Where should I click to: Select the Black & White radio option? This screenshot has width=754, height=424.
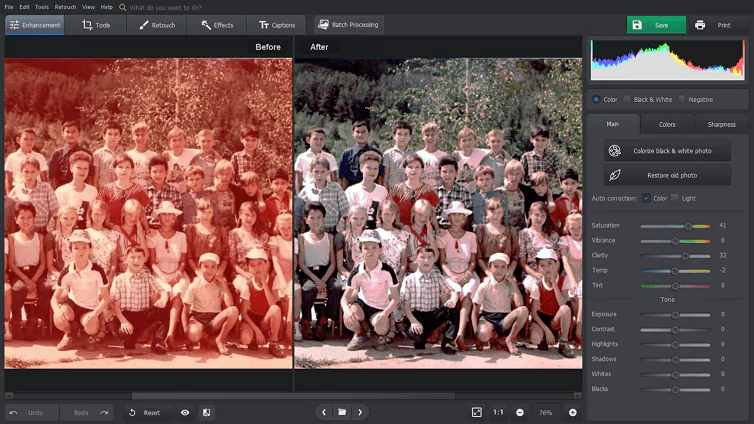point(627,99)
